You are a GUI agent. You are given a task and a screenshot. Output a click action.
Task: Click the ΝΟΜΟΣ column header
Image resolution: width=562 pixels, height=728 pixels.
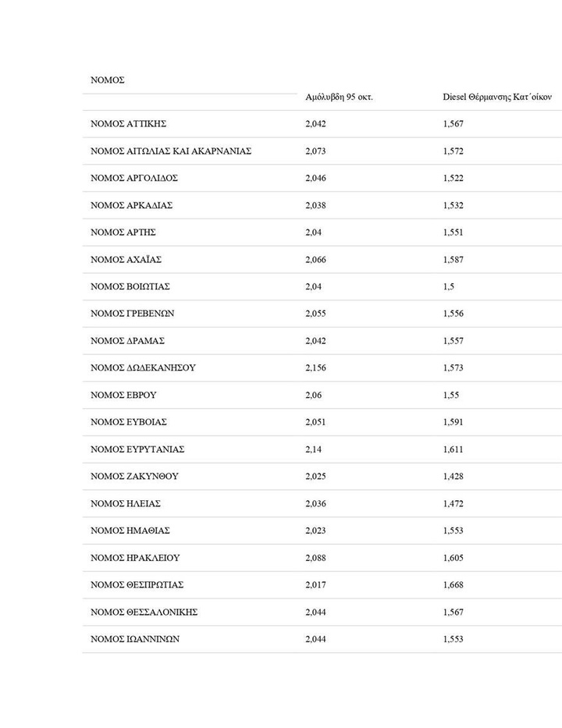pyautogui.click(x=108, y=80)
